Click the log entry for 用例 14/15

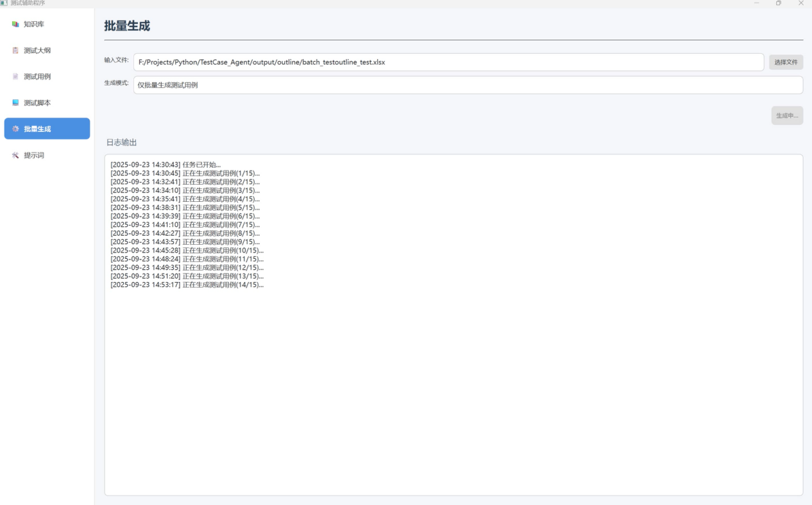(187, 285)
